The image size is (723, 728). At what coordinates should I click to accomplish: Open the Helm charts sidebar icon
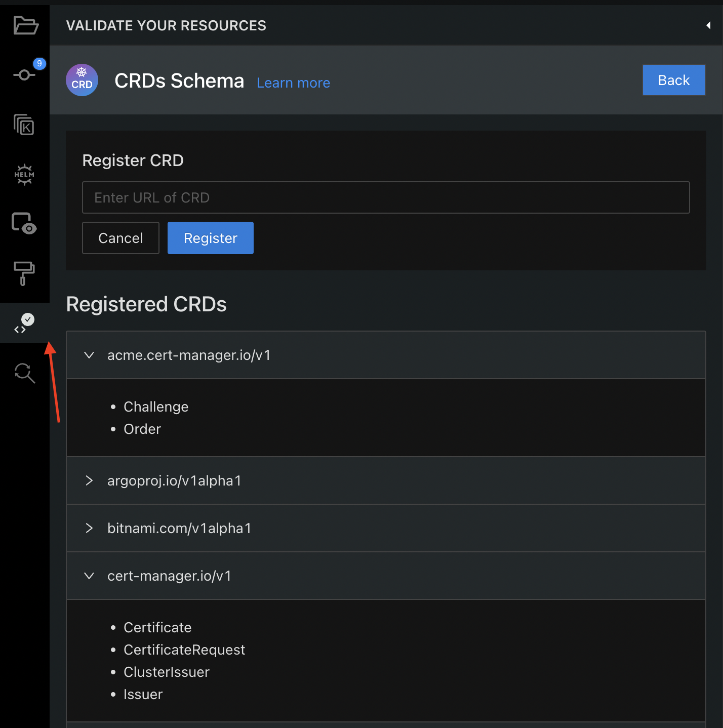click(24, 175)
